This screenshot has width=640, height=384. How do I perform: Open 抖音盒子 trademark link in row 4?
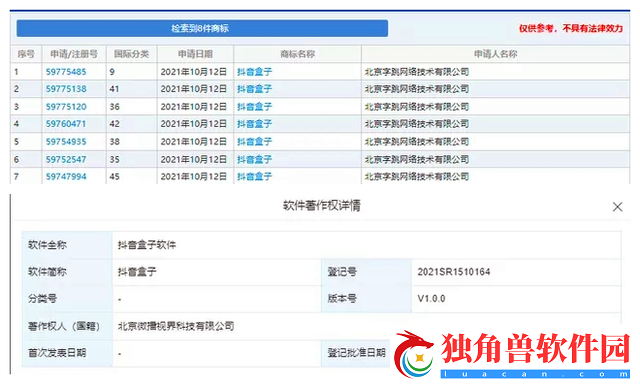(254, 124)
